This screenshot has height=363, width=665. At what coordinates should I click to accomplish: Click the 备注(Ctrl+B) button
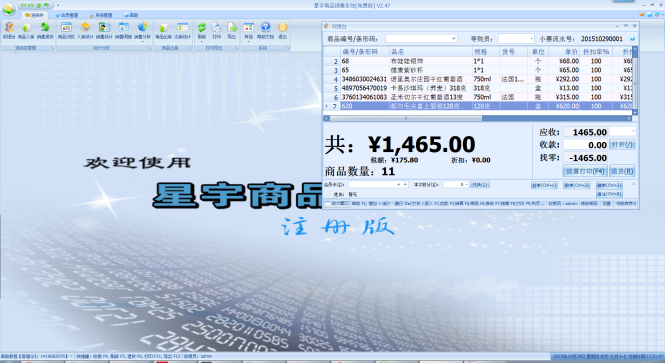[609, 194]
